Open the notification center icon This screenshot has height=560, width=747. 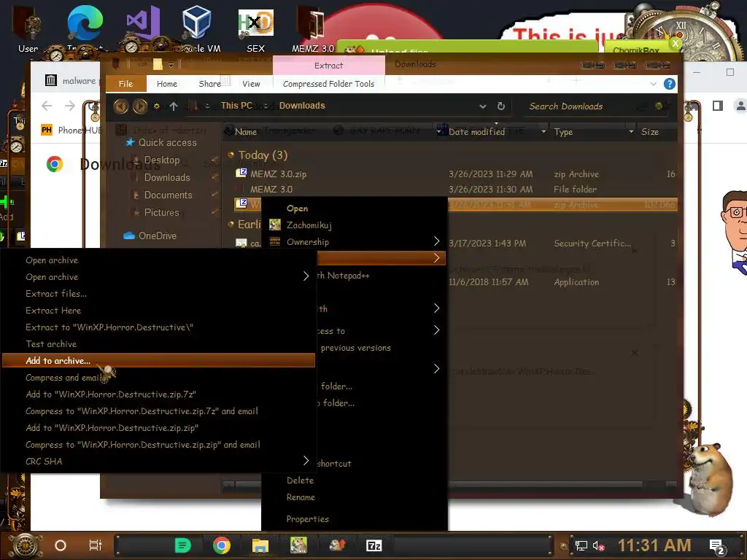[x=716, y=546]
